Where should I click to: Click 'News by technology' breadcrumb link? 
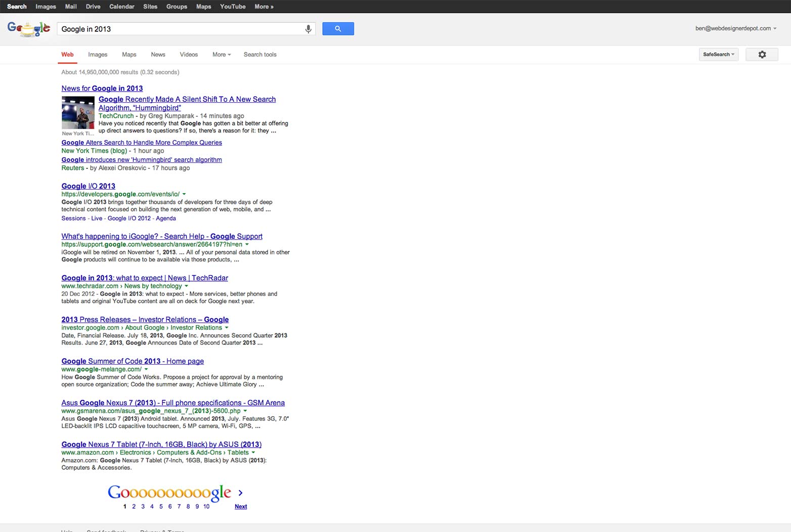pos(153,286)
